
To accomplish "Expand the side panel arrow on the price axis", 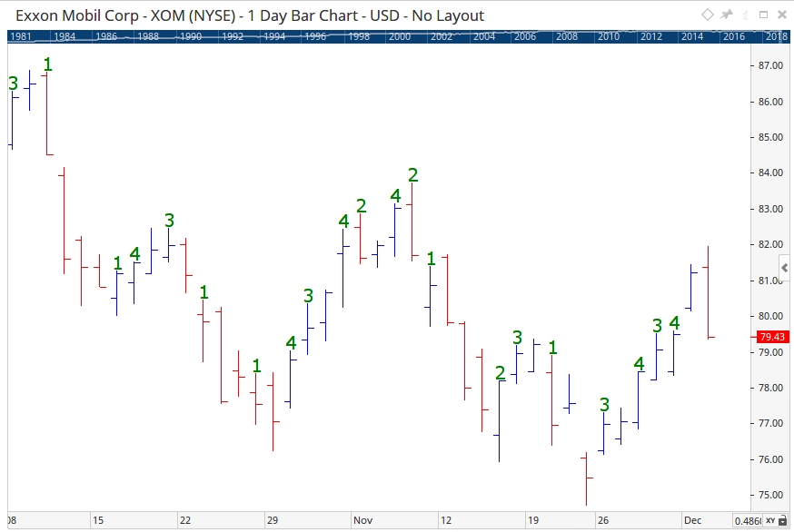I will click(x=785, y=268).
